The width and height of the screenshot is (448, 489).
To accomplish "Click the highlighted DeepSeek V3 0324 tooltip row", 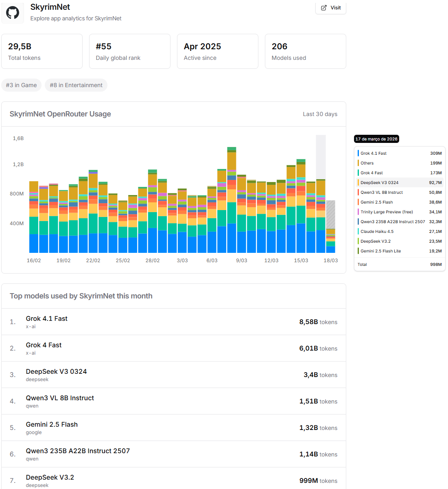I will click(x=400, y=183).
